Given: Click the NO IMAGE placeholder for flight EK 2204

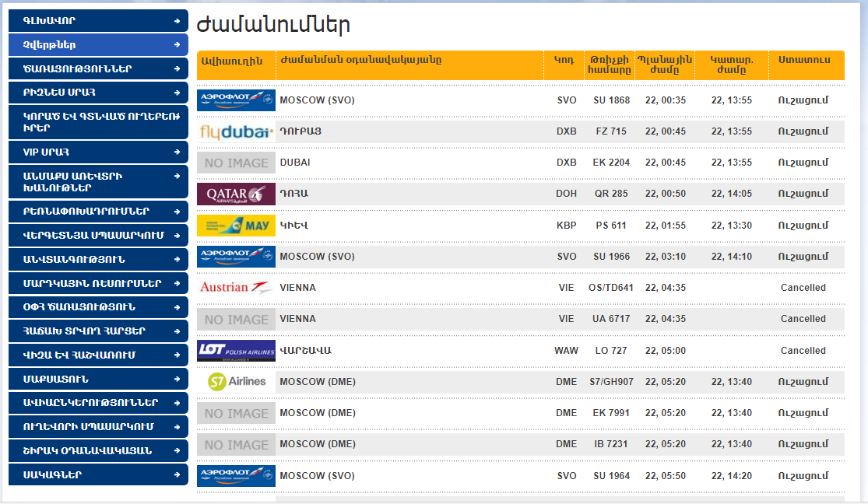Looking at the screenshot, I should tap(236, 163).
